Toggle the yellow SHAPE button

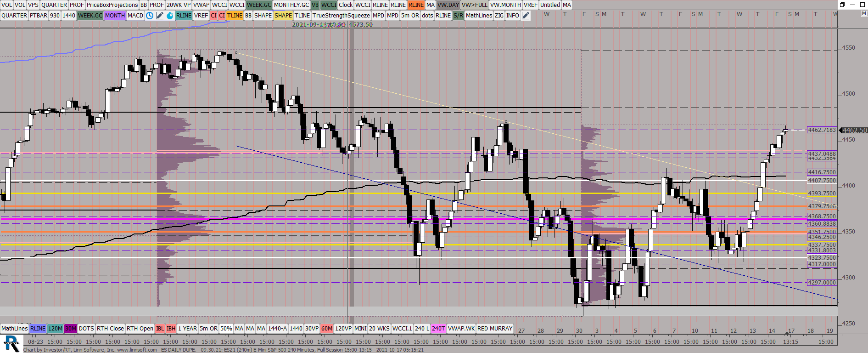pyautogui.click(x=283, y=16)
